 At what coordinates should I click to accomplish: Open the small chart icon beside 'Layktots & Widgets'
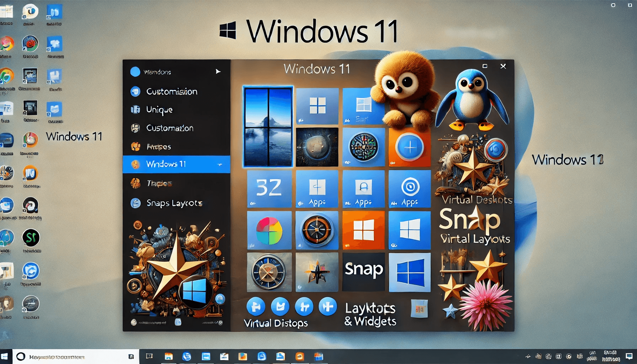point(419,309)
